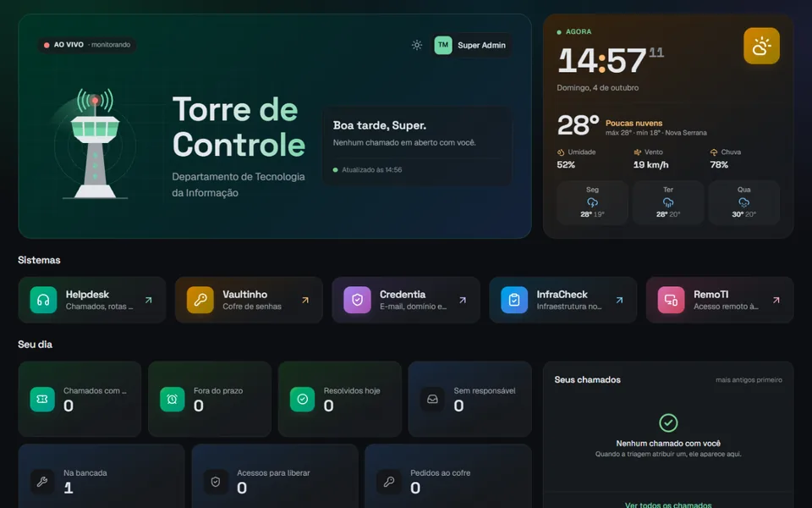Click the Vento wind icon
Screen dimensions: 812x508
(x=638, y=152)
